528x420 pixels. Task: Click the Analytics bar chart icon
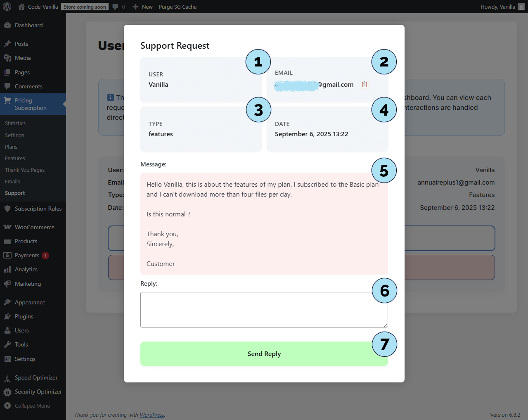(x=7, y=270)
